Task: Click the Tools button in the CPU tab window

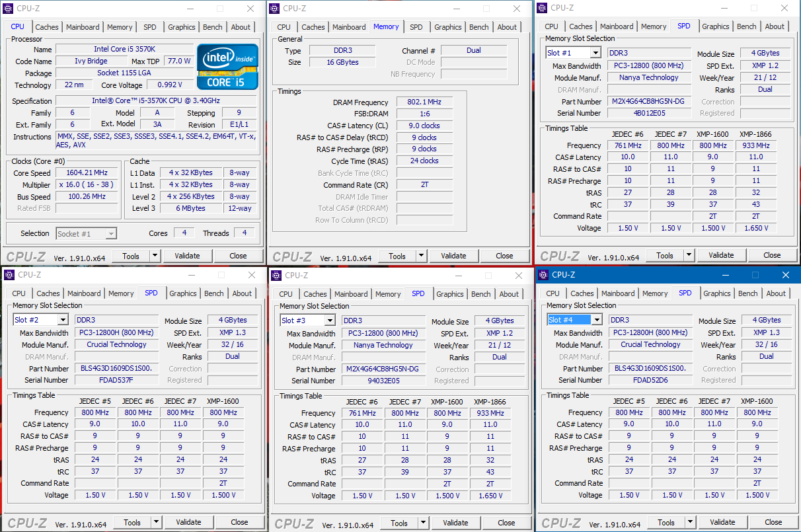Action: click(131, 256)
